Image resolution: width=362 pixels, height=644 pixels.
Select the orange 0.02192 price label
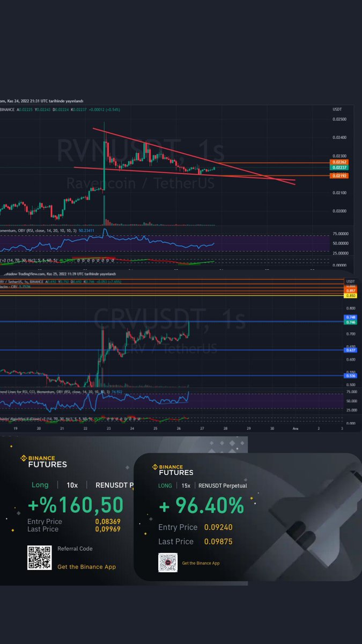point(338,175)
